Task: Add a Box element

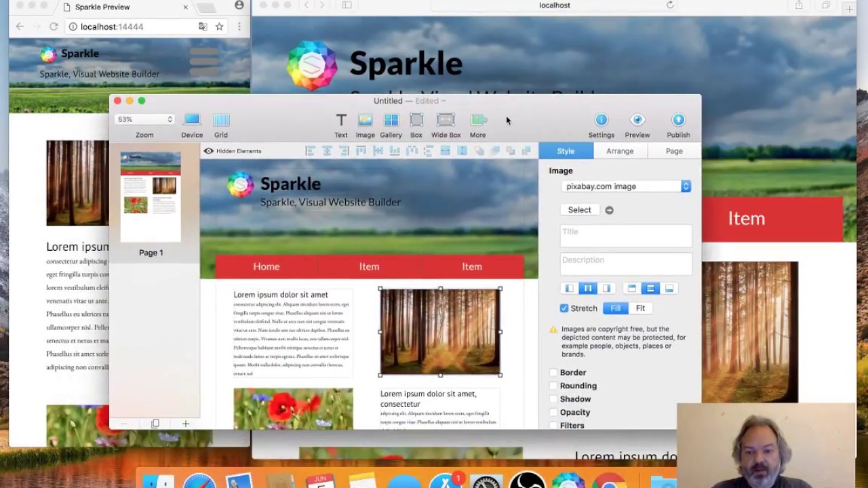Action: tap(416, 121)
